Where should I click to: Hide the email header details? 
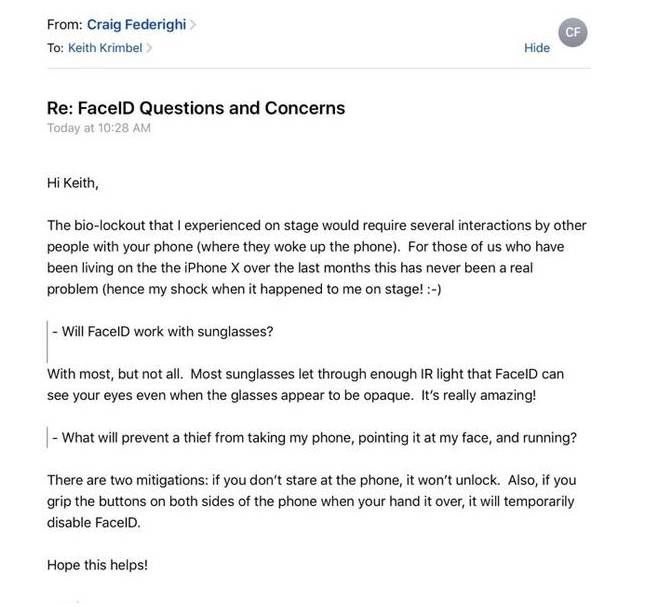tap(537, 48)
